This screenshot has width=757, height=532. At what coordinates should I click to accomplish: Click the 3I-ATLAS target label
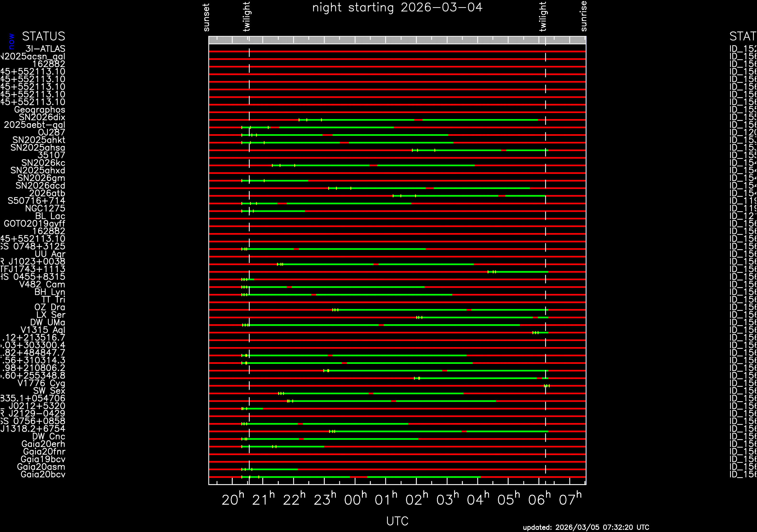pos(45,49)
